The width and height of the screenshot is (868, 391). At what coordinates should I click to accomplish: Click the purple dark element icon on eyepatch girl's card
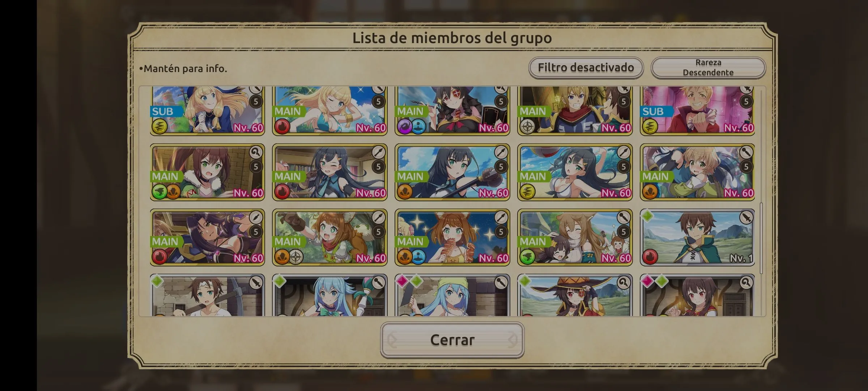(x=405, y=127)
